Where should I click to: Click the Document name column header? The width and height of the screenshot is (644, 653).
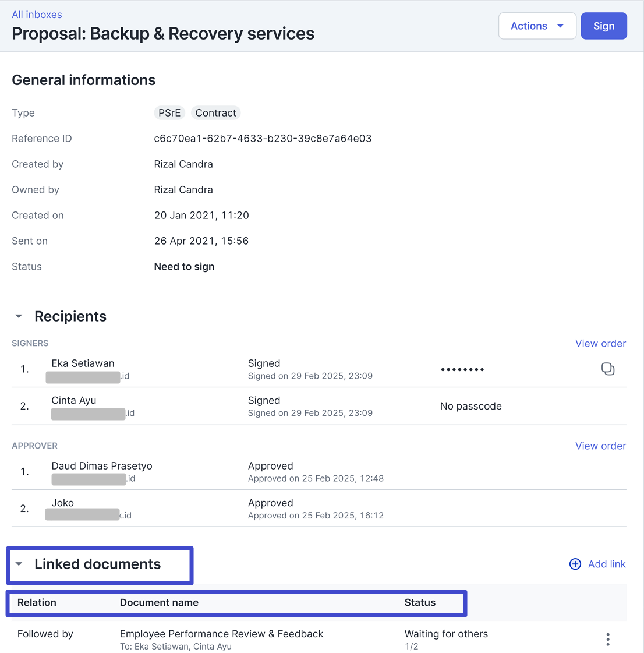click(x=159, y=603)
